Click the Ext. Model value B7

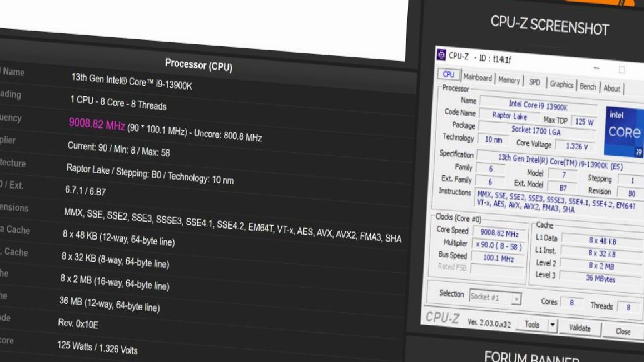pyautogui.click(x=563, y=188)
